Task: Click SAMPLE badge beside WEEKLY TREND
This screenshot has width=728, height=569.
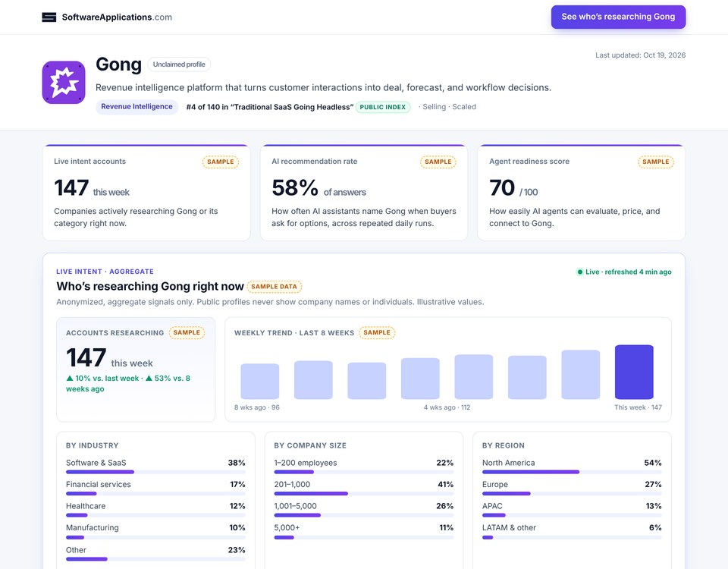Action: [377, 332]
